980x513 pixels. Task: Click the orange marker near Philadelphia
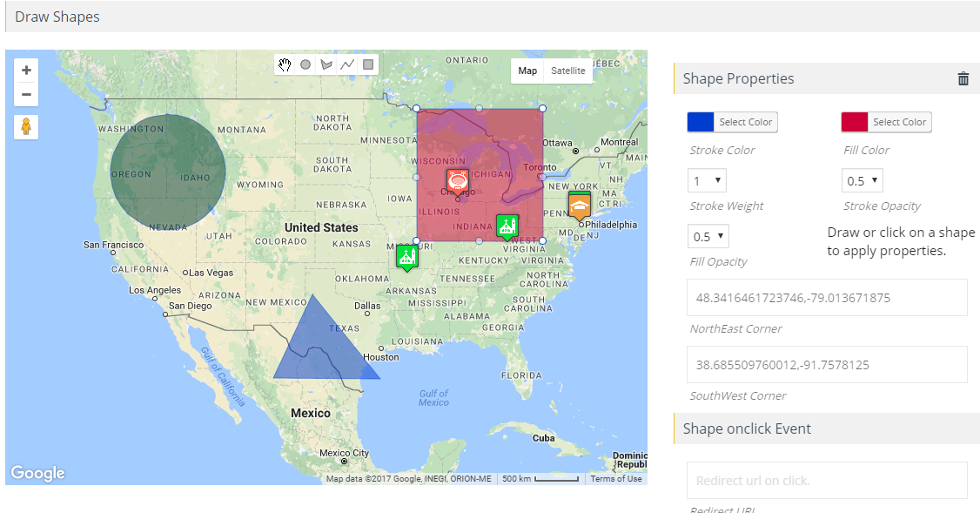(580, 206)
